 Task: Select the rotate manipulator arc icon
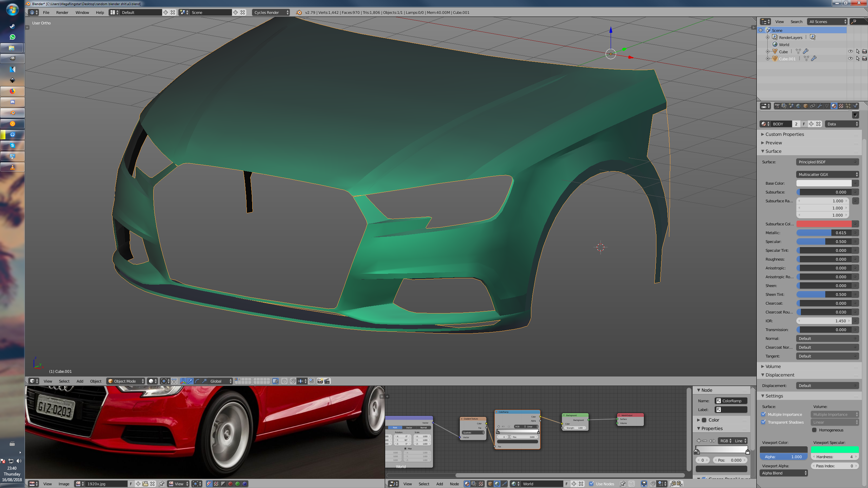tap(197, 381)
